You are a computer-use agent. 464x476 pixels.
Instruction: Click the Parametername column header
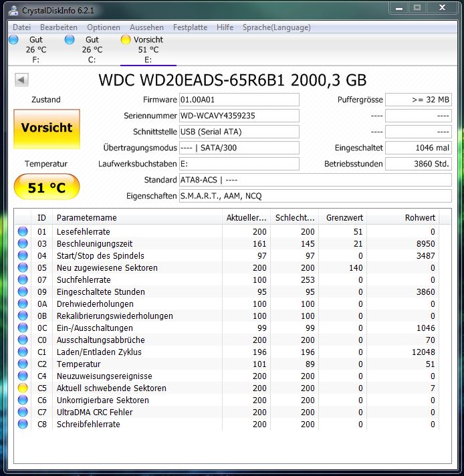tap(137, 218)
